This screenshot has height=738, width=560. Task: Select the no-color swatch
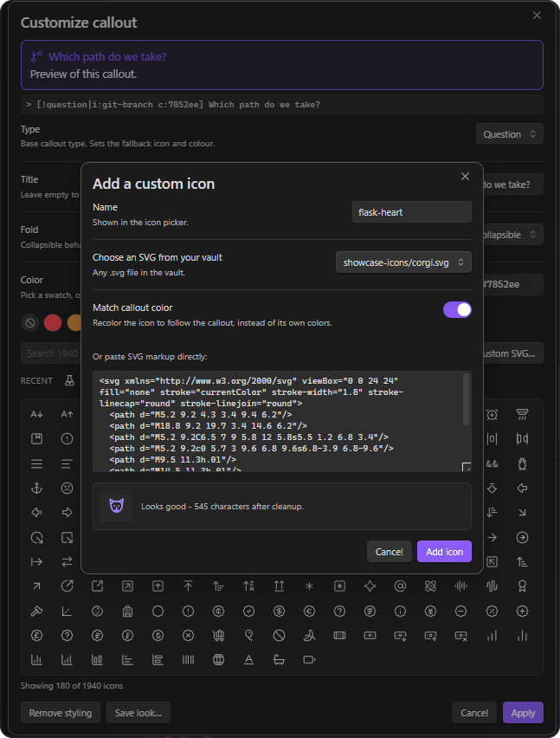pyautogui.click(x=30, y=323)
